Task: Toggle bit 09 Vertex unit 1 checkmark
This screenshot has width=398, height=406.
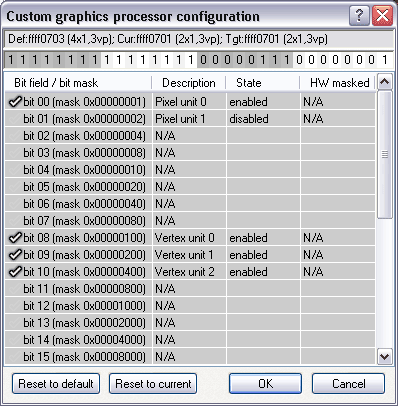Action: coord(15,255)
